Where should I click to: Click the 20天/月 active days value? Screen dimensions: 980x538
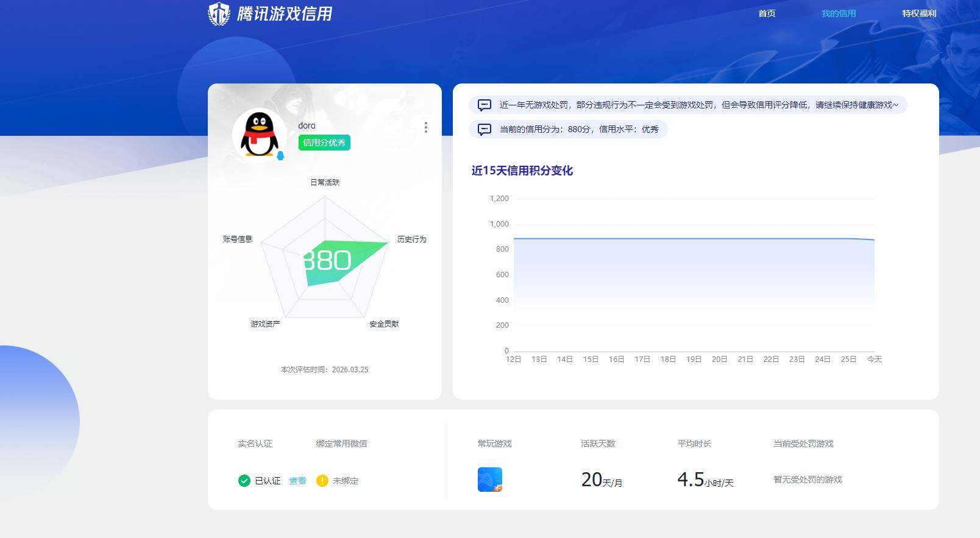click(x=602, y=480)
